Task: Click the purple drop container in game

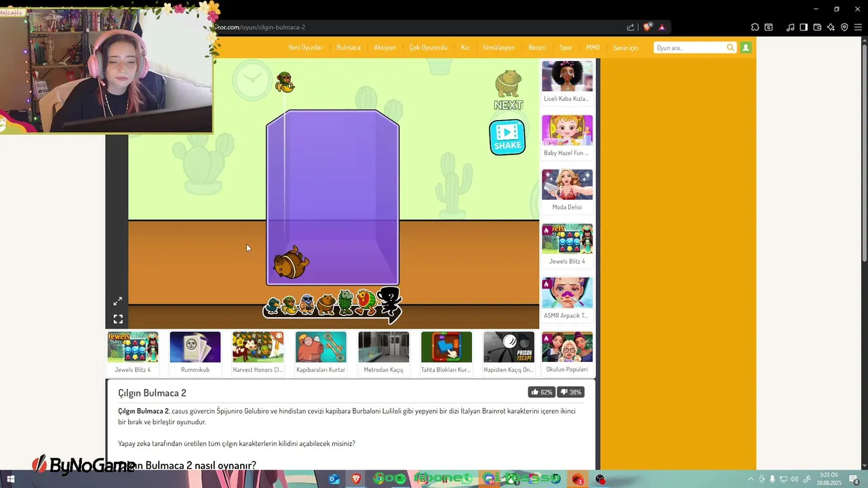Action: (332, 197)
